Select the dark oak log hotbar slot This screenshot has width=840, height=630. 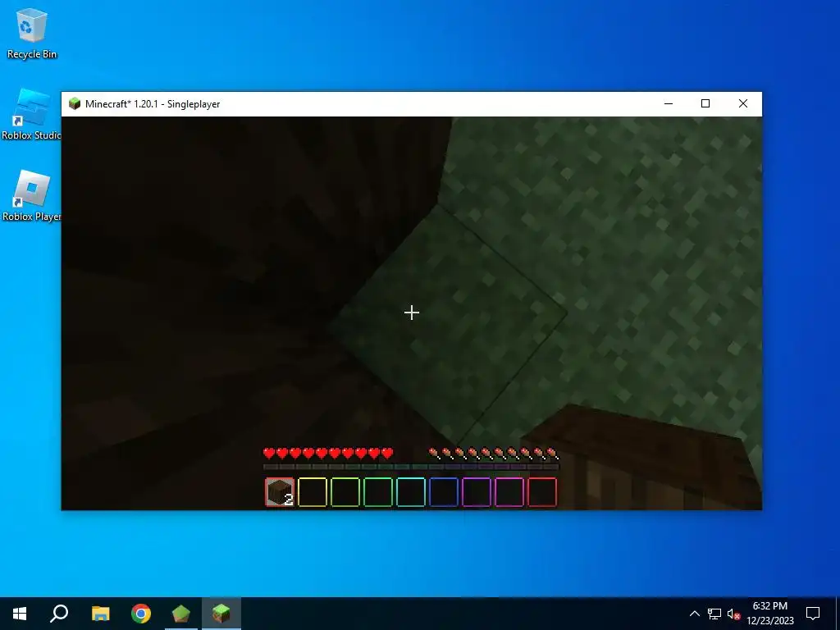280,492
